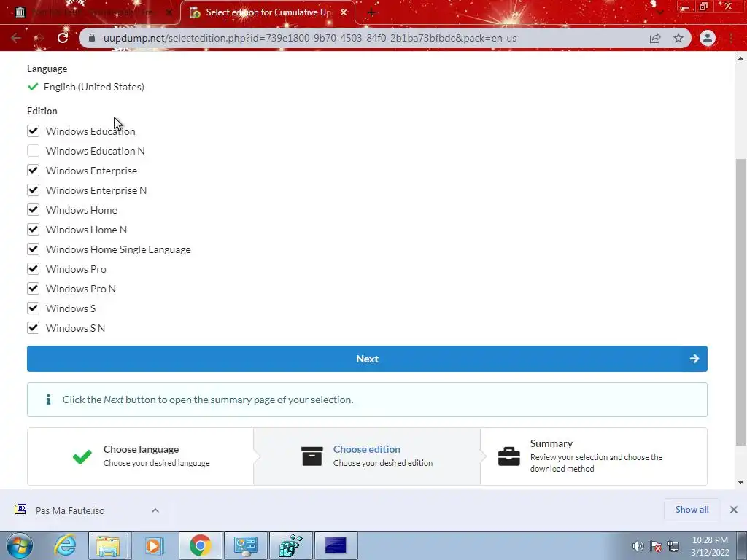
Task: Open the Control Panel taskbar icon
Action: click(245, 545)
